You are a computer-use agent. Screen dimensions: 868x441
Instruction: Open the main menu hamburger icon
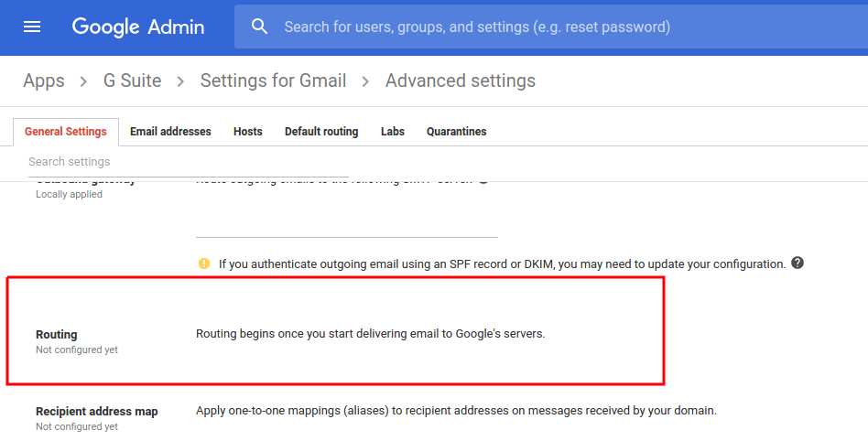point(32,27)
